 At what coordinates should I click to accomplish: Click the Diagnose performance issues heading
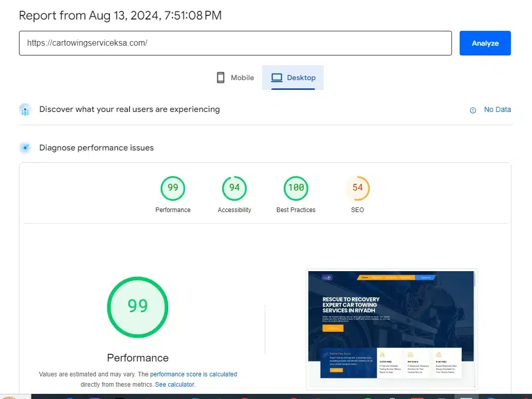pos(96,148)
